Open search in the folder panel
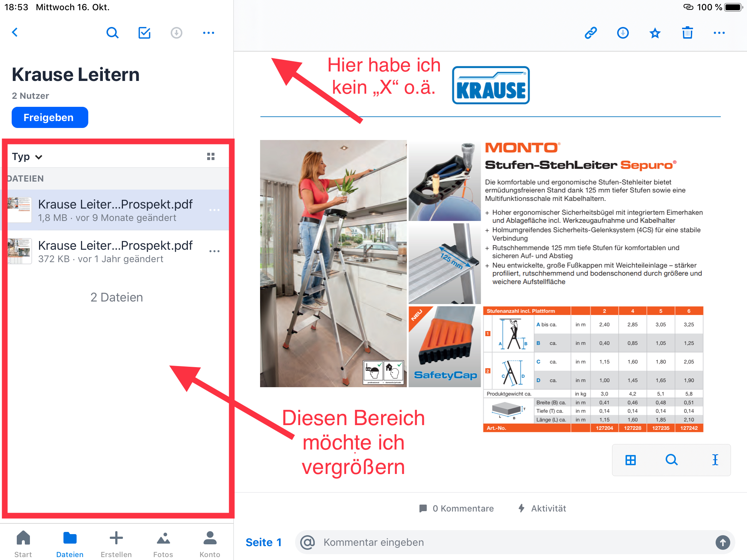 click(x=112, y=33)
